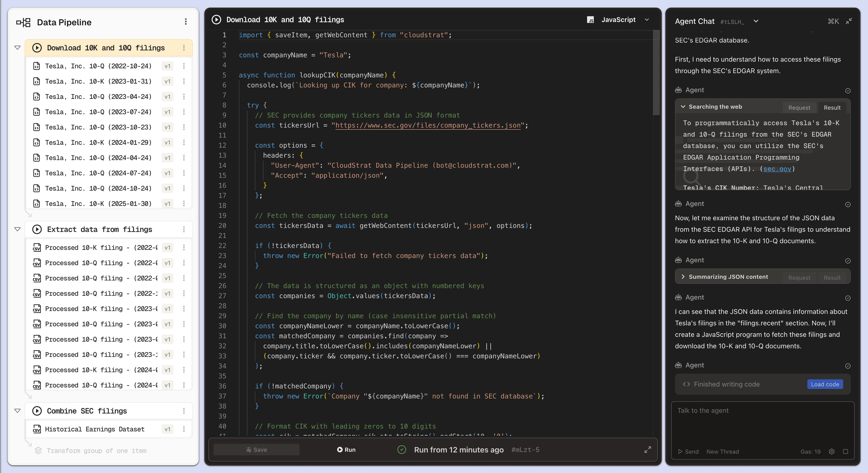
Task: Click the JS language icon in the editor header
Action: click(590, 20)
